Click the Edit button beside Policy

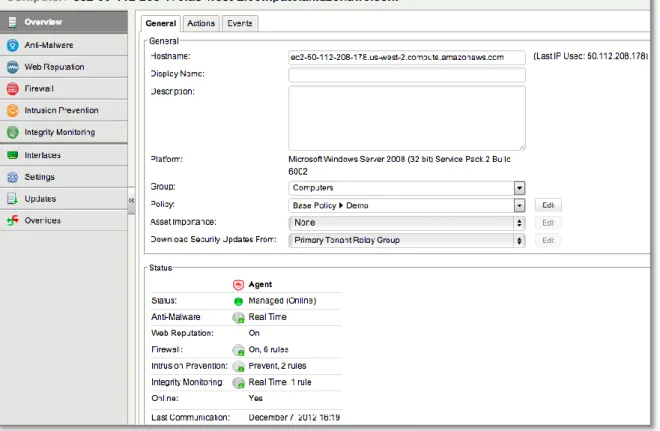point(548,205)
